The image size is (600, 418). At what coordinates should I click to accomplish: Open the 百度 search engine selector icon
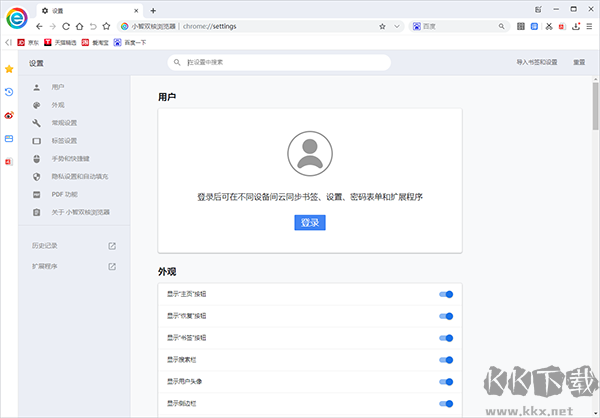tap(417, 26)
